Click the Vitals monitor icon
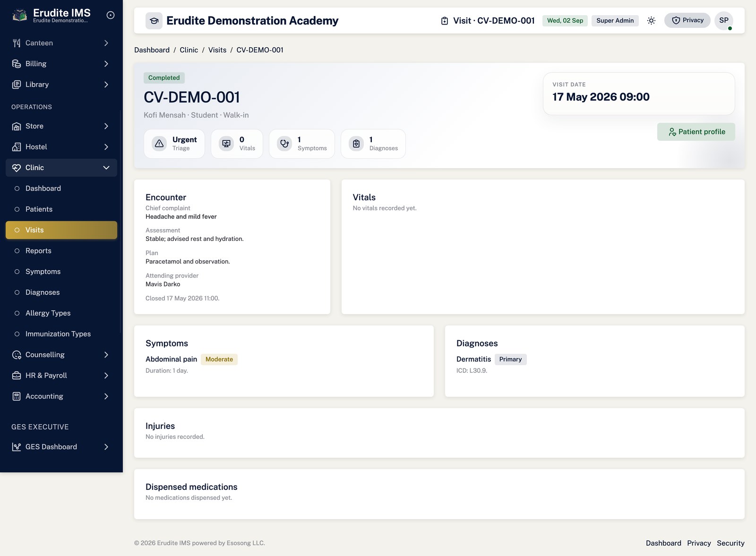The width and height of the screenshot is (756, 556). coord(226,144)
